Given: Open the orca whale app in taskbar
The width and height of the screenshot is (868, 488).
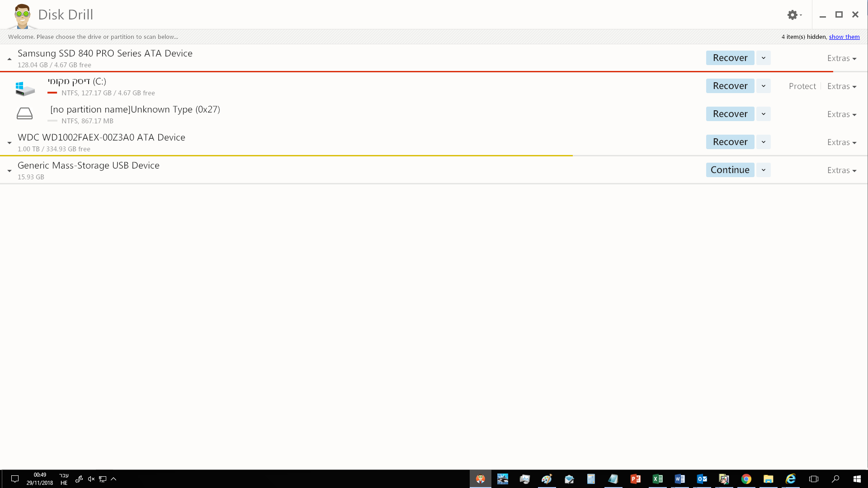Looking at the screenshot, I should pos(503,479).
